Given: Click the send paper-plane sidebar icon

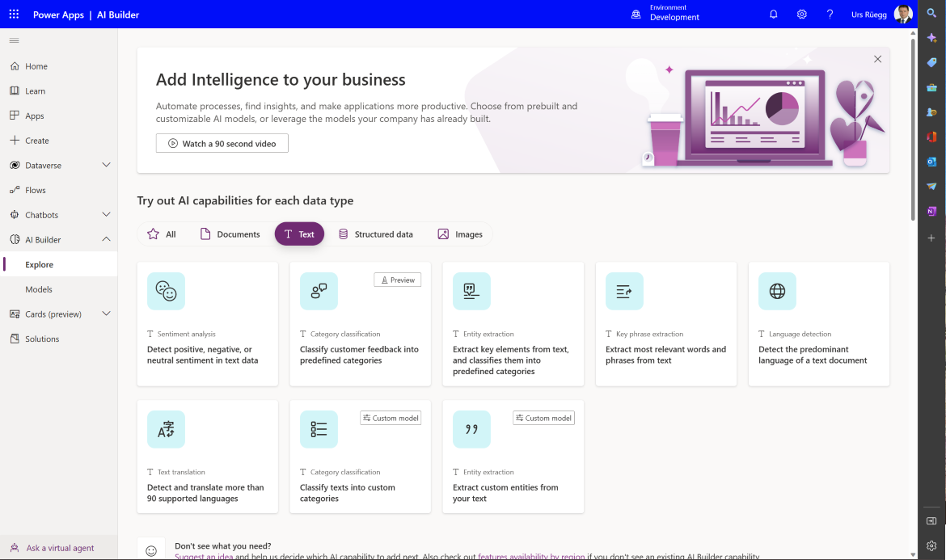Looking at the screenshot, I should tap(931, 187).
